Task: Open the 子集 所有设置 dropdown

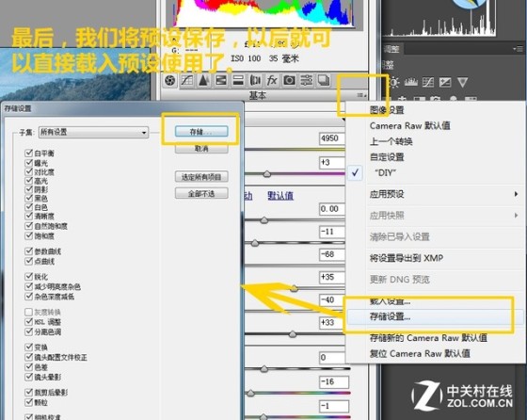Action: point(93,132)
